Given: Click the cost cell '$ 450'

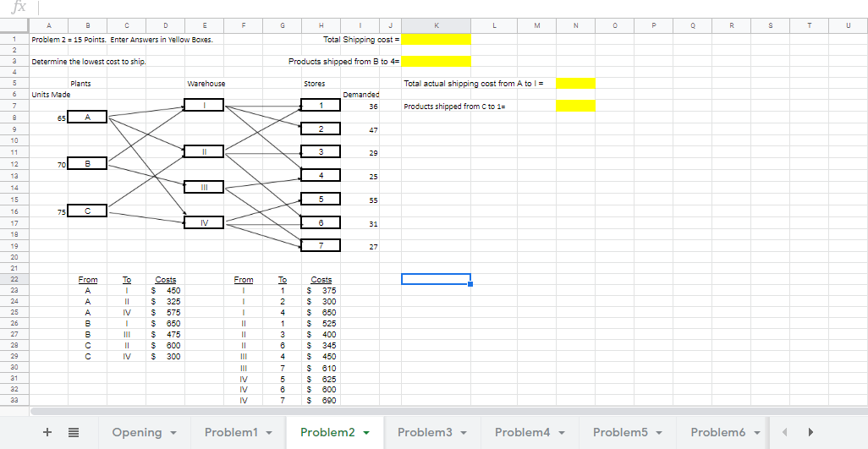Looking at the screenshot, I should (x=166, y=290).
